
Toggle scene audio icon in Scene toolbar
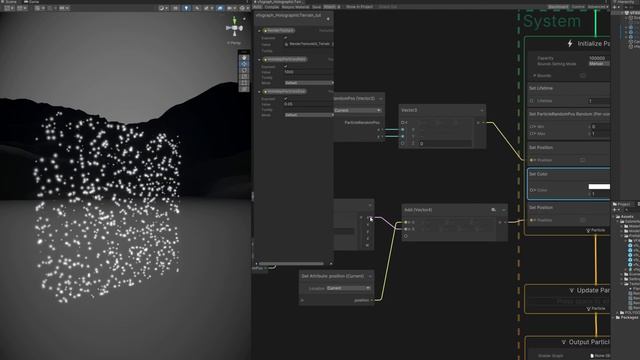(197, 8)
